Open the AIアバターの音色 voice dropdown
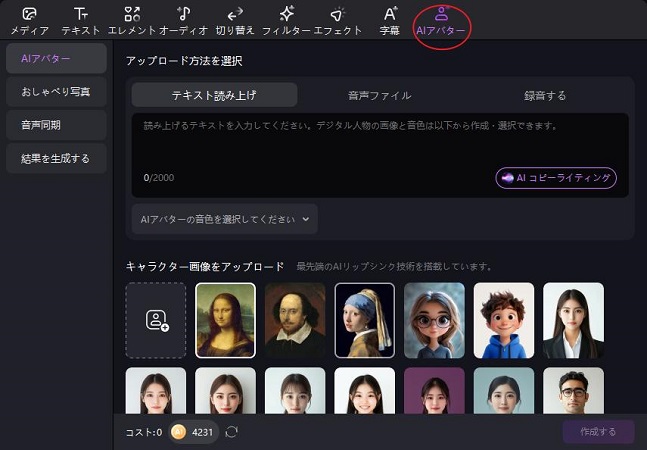Image resolution: width=647 pixels, height=450 pixels. click(x=225, y=219)
